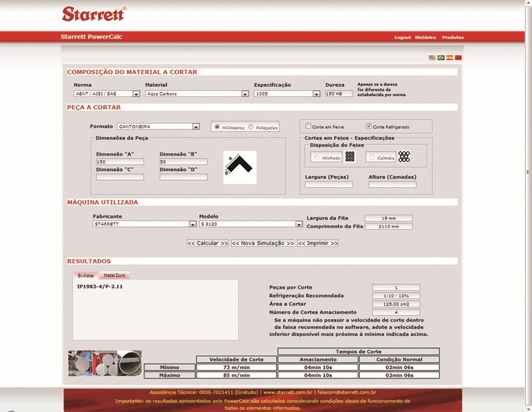Switch language with the US flag icon
The image size is (532, 412).
[432, 58]
